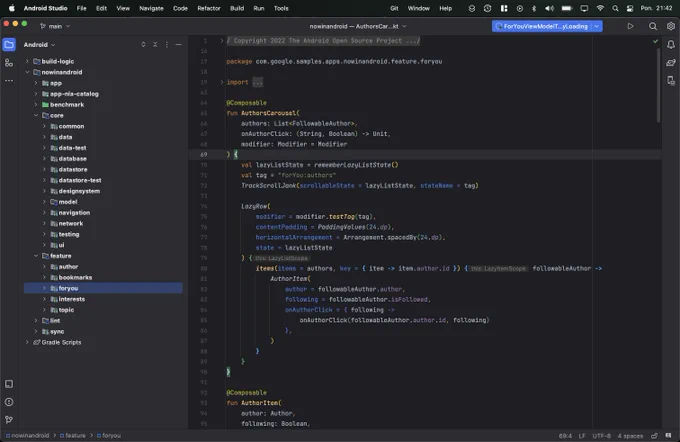
Task: Click the volume icon in menu bar
Action: point(549,8)
